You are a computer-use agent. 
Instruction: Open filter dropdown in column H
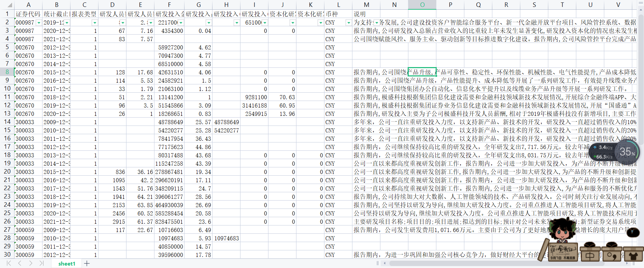click(237, 22)
